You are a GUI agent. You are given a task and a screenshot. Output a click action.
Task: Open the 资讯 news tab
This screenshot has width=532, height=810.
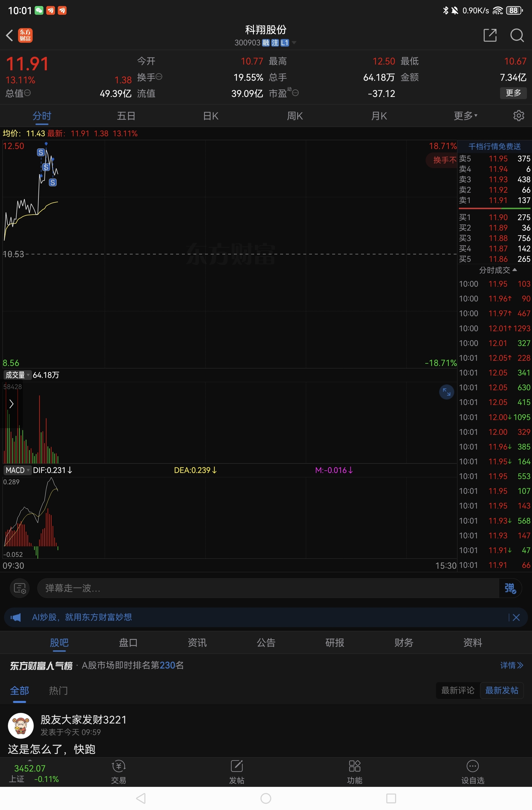point(197,642)
